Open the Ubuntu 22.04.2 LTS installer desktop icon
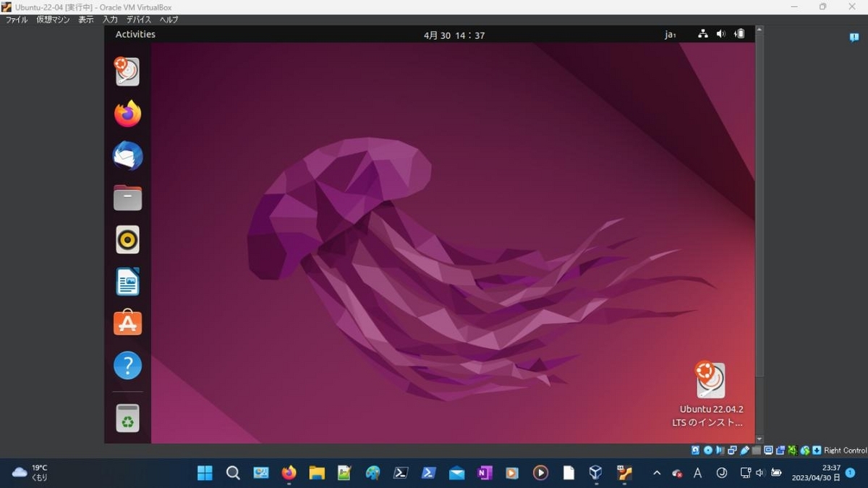The image size is (868, 488). point(710,395)
